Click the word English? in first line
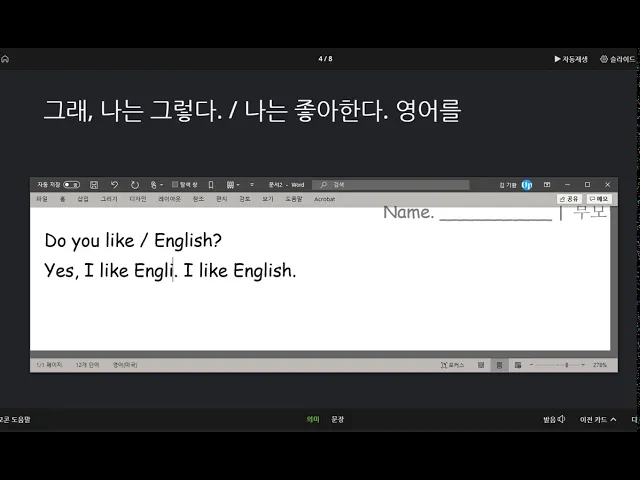 [x=188, y=241]
